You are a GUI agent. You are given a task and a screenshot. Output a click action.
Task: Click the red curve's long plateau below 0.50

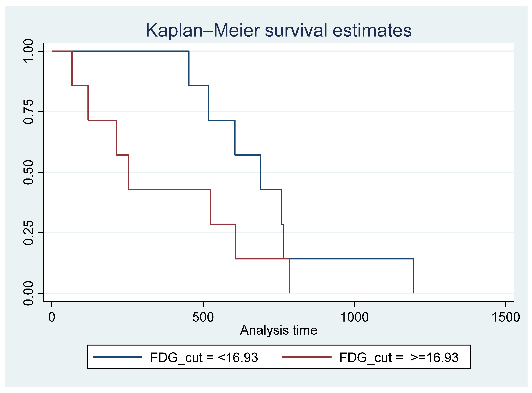(x=169, y=190)
